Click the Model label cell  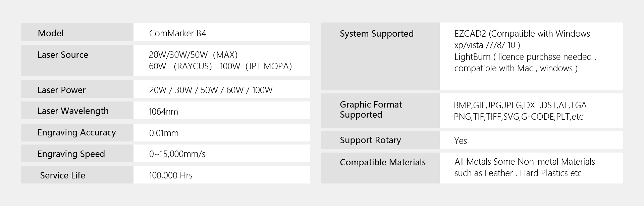click(x=51, y=33)
